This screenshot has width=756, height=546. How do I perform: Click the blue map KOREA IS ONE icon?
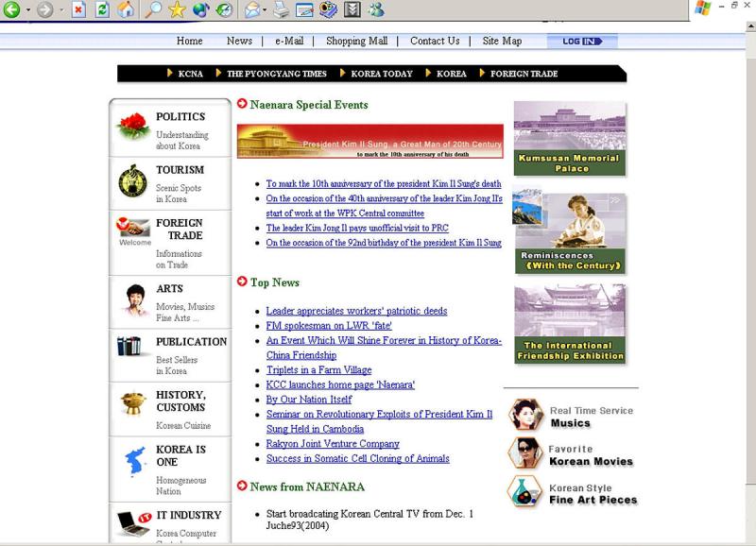pos(135,461)
